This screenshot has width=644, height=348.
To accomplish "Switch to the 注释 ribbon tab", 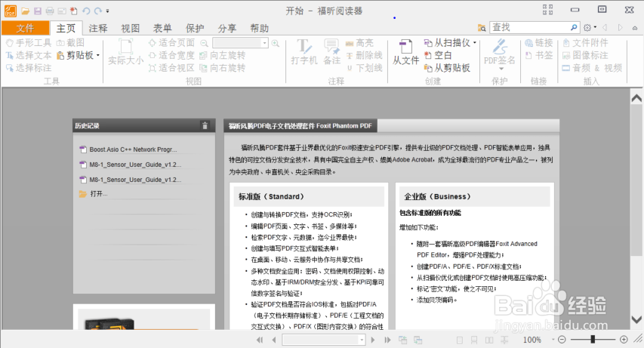I will click(97, 28).
